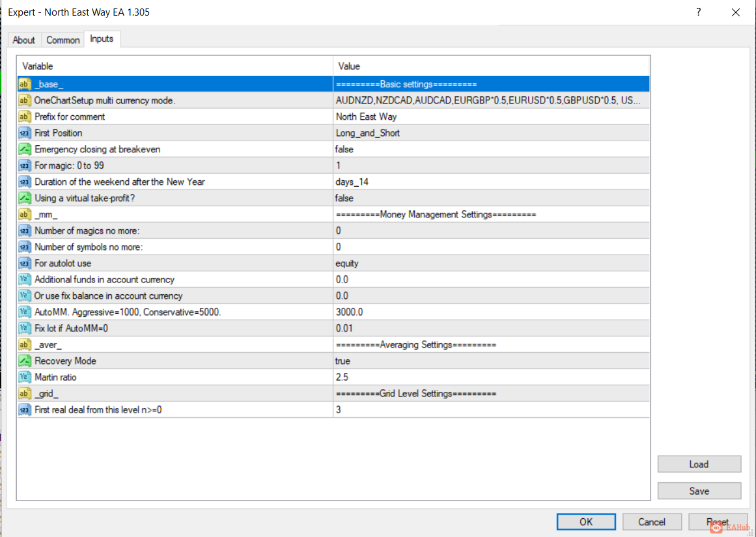Edit the fix balance value 0.0
This screenshot has width=756, height=537.
pyautogui.click(x=492, y=296)
